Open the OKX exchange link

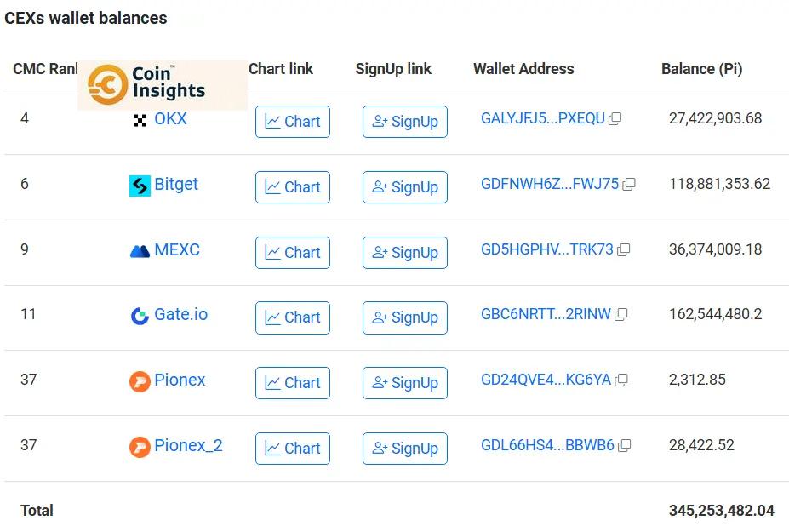pyautogui.click(x=170, y=119)
